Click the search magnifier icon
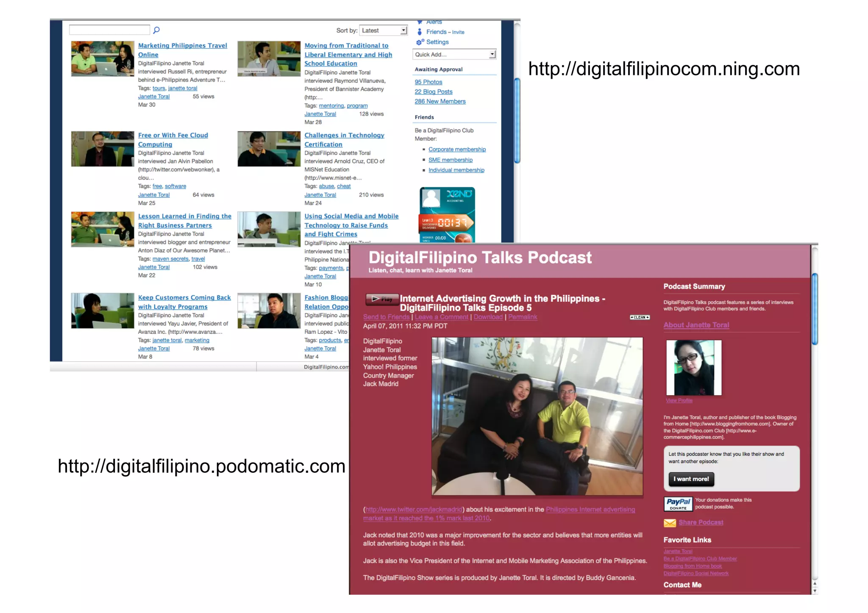868x613 pixels. pyautogui.click(x=156, y=30)
